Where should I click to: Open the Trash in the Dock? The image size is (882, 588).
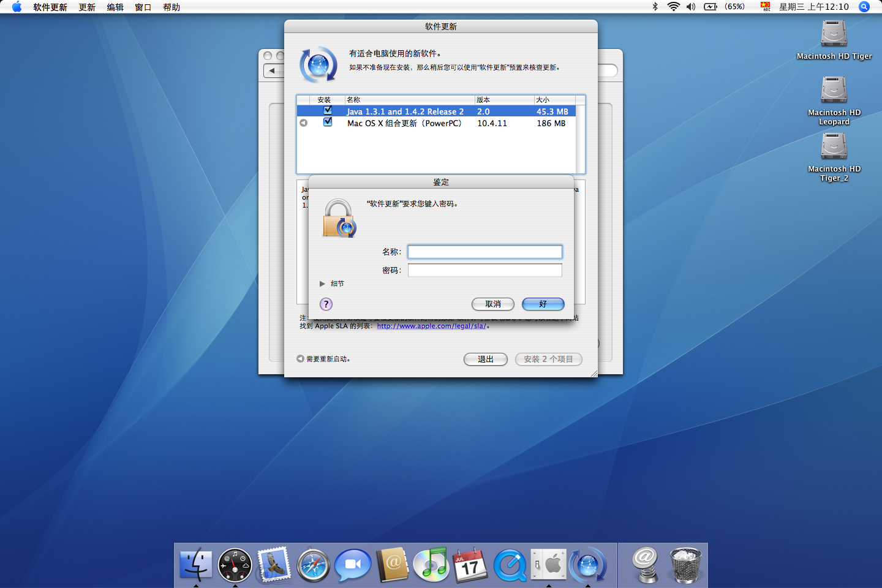tap(685, 565)
